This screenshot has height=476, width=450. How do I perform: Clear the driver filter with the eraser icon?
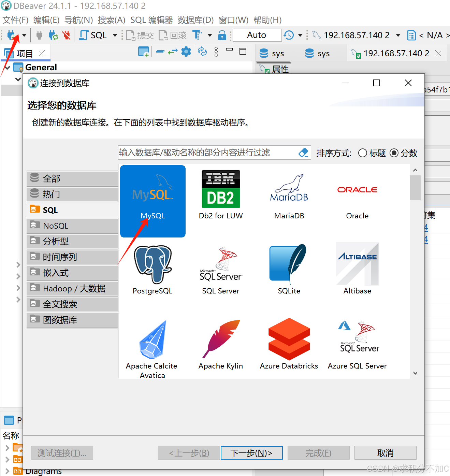pos(303,153)
